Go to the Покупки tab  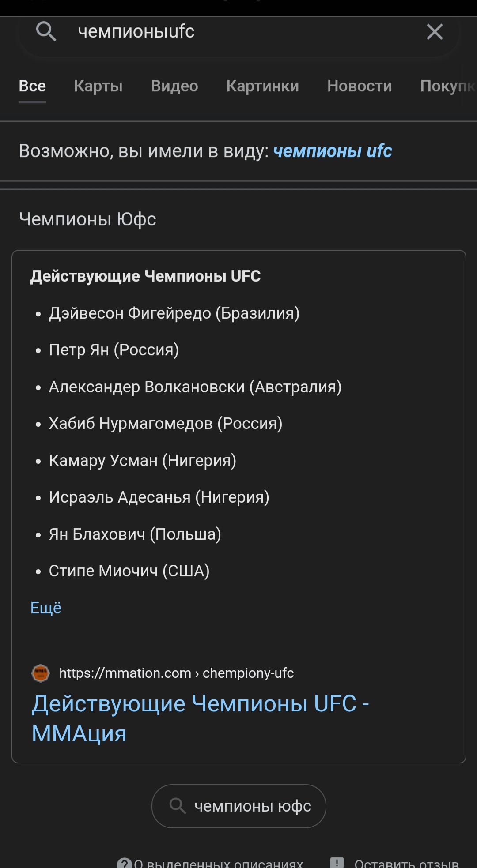click(447, 86)
